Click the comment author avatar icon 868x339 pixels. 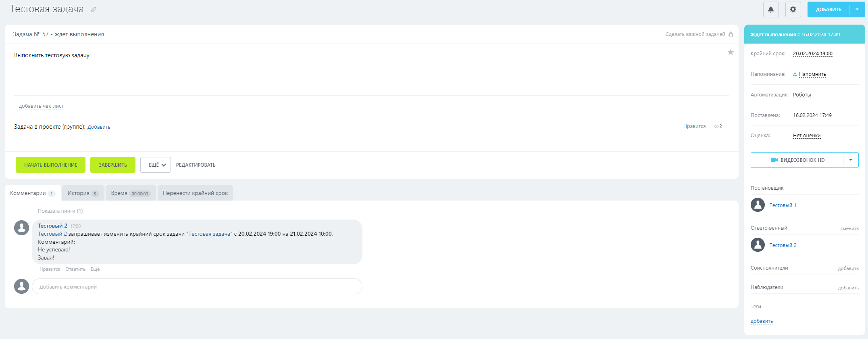click(x=21, y=228)
